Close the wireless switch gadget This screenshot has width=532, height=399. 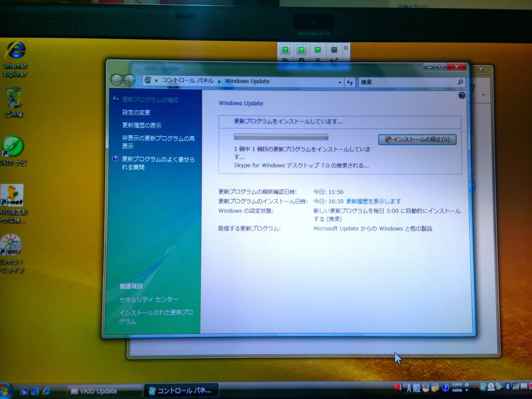coord(346,47)
